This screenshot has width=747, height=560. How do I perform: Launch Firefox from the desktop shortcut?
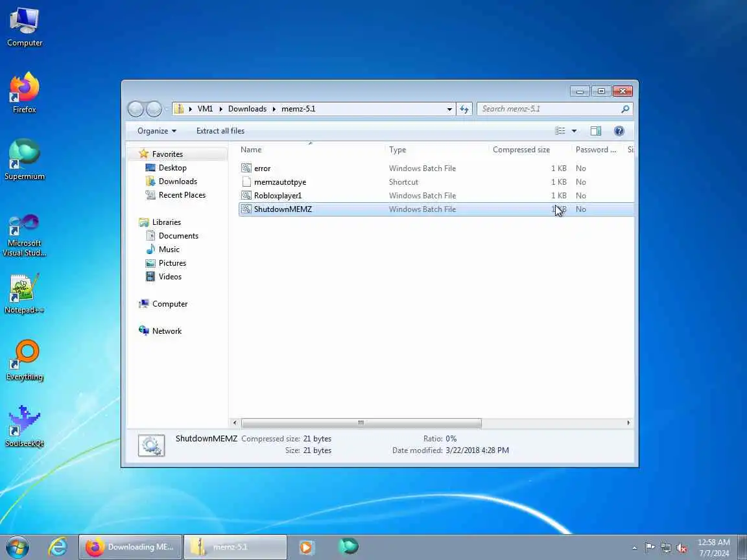24,93
